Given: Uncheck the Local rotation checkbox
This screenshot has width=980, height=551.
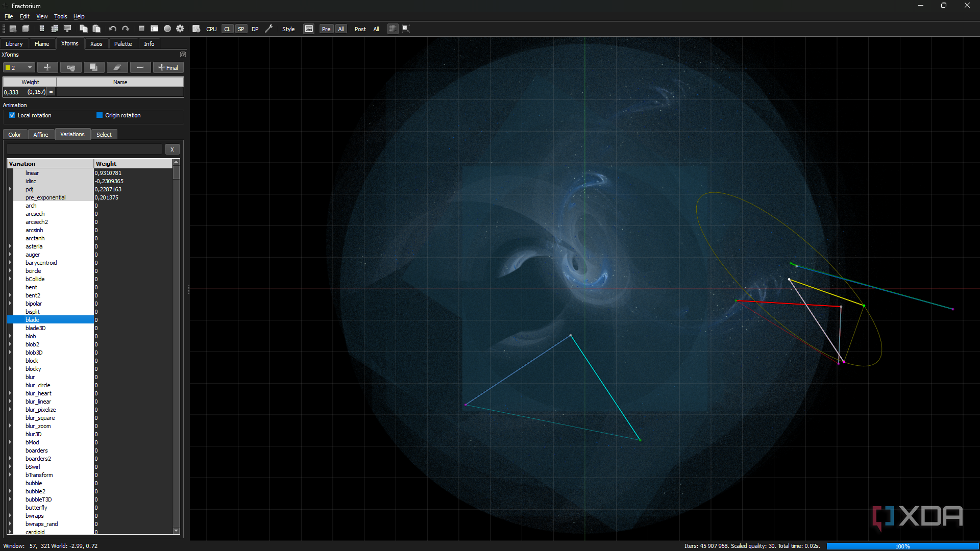Looking at the screenshot, I should pos(12,115).
